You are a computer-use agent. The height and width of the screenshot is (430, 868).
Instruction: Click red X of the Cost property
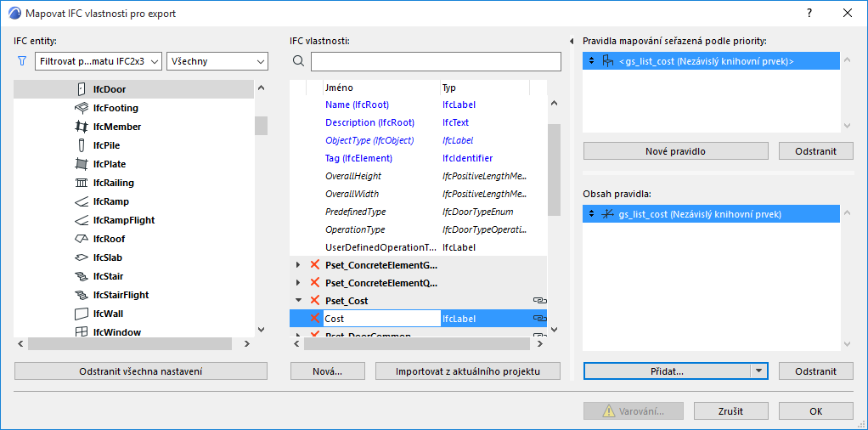click(315, 318)
